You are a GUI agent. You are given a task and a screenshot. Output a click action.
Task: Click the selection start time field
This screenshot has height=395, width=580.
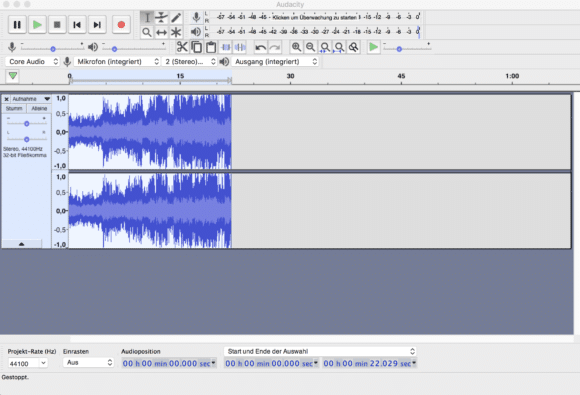click(272, 363)
